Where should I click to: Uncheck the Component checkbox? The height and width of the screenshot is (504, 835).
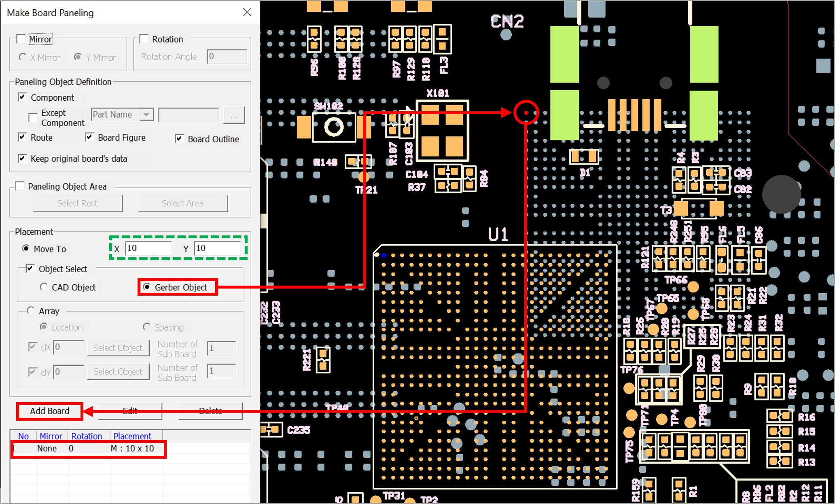point(23,97)
